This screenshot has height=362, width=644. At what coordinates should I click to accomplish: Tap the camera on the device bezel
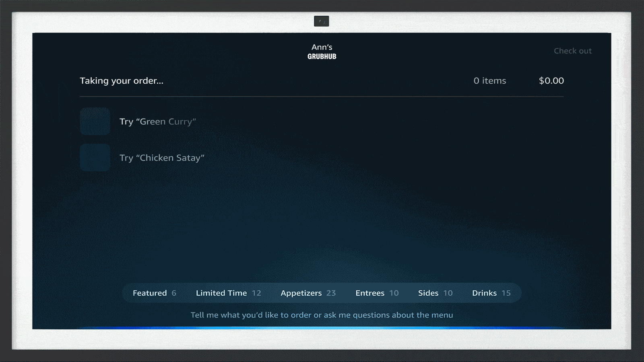pos(321,21)
